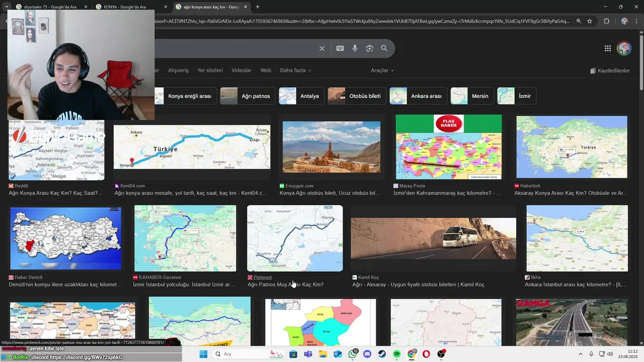Image resolution: width=644 pixels, height=362 pixels.
Task: Open the Chrome extensions puzzle icon
Action: click(x=606, y=21)
